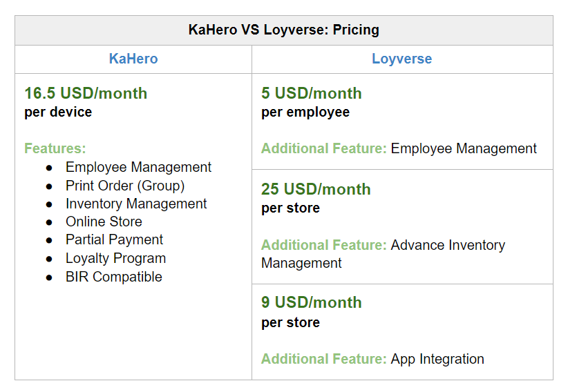This screenshot has width=568, height=392.
Task: Click the '25 USD/month' price text
Action: click(x=316, y=189)
